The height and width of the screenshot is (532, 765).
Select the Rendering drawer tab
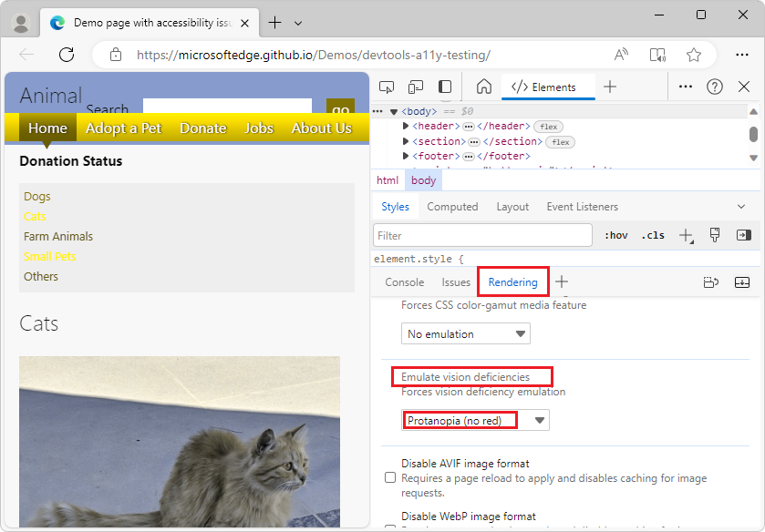coord(512,282)
